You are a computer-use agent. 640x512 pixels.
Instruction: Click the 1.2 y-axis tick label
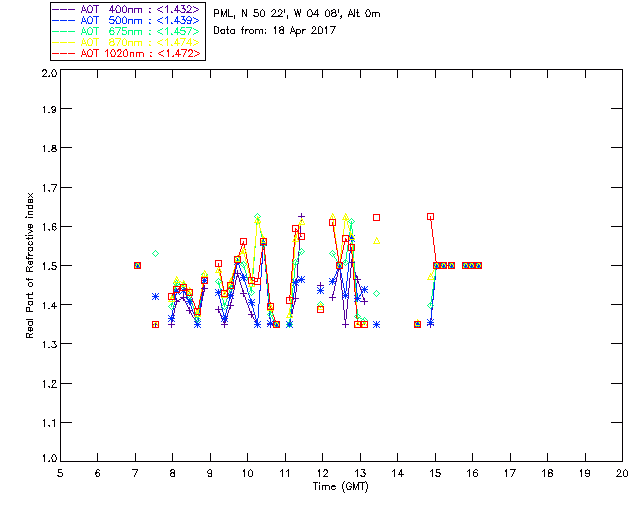point(49,384)
